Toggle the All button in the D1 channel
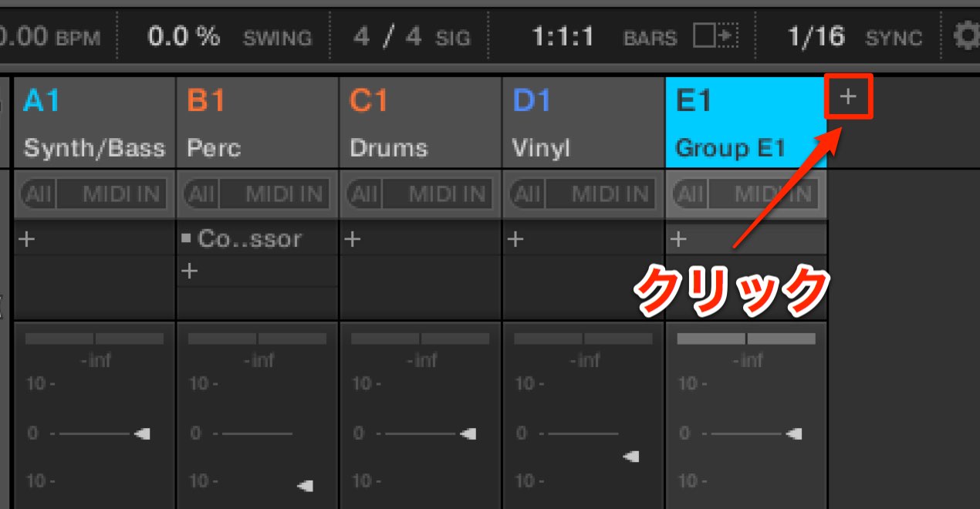Screen dimensions: 980x509 click(527, 194)
